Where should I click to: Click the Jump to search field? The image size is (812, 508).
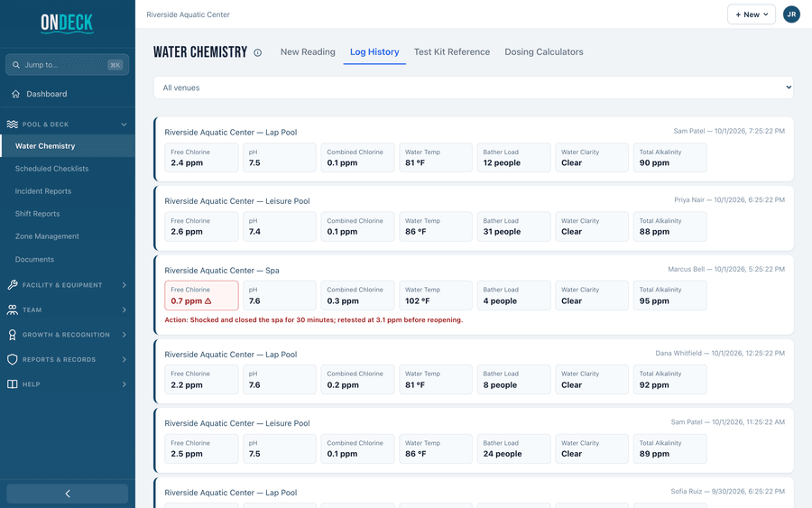click(x=68, y=65)
